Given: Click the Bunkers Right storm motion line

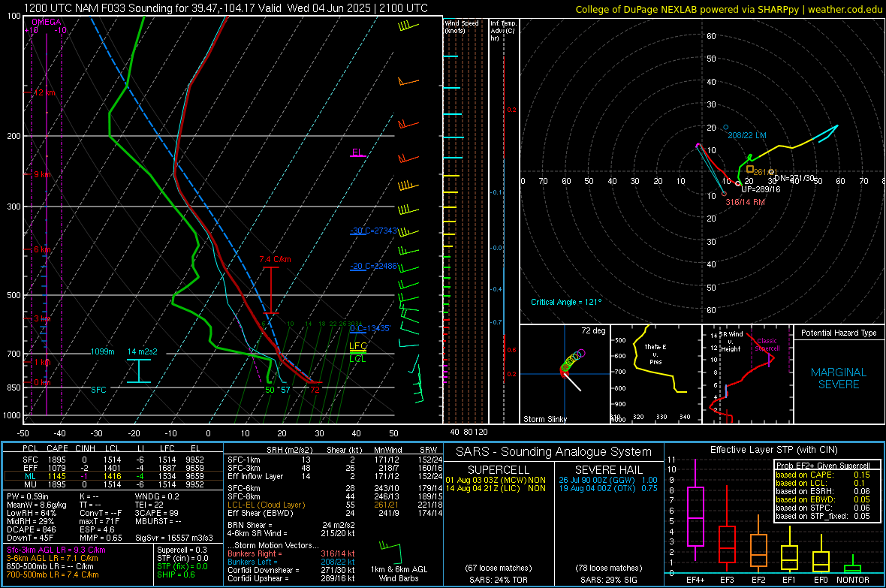Looking at the screenshot, I should (291, 553).
